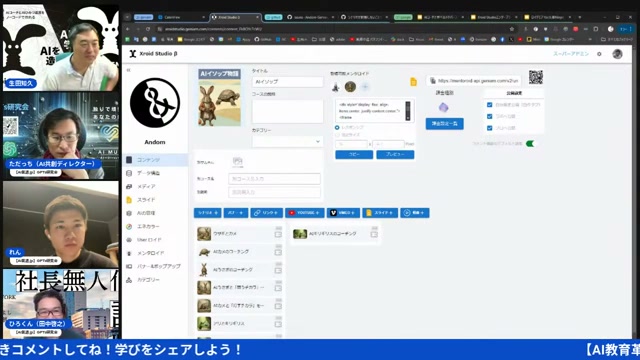Open バナー&ポップアップ in the sidebar
Viewport: 640px width, 360px height.
click(x=155, y=266)
